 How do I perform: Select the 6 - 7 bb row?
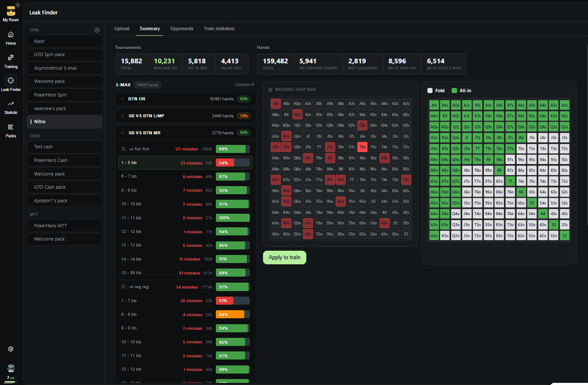coord(185,176)
